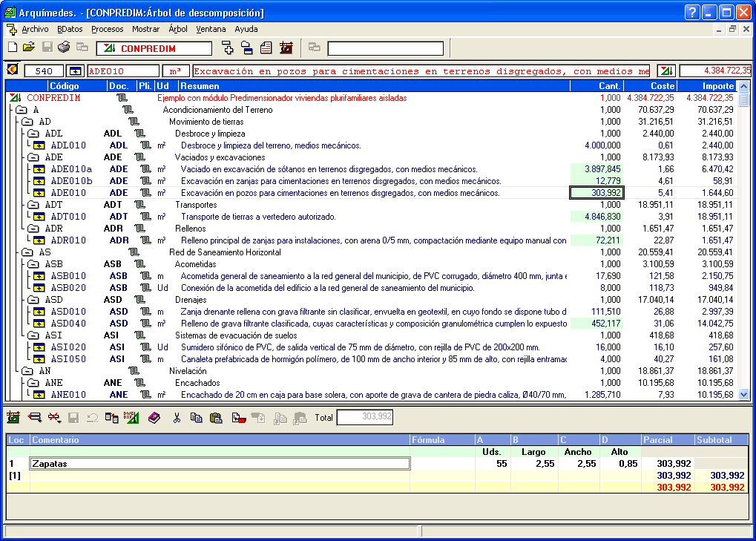Select the 303,992 quantity cell of ADE010

click(x=597, y=193)
